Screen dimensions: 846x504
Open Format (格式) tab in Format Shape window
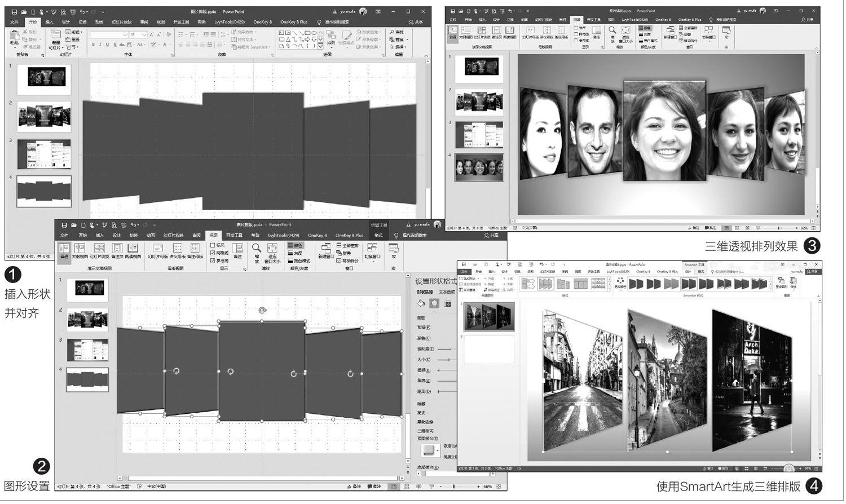pos(378,235)
